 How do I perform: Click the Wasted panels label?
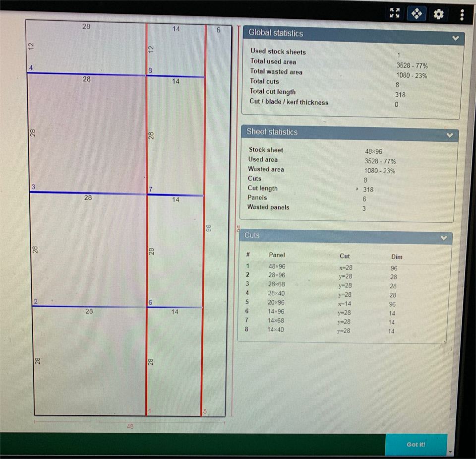pyautogui.click(x=268, y=207)
